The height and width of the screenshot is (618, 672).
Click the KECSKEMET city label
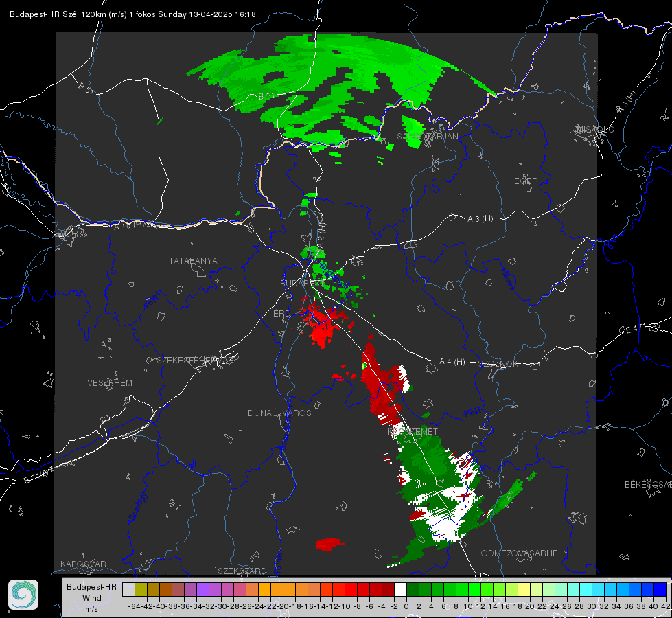[413, 431]
